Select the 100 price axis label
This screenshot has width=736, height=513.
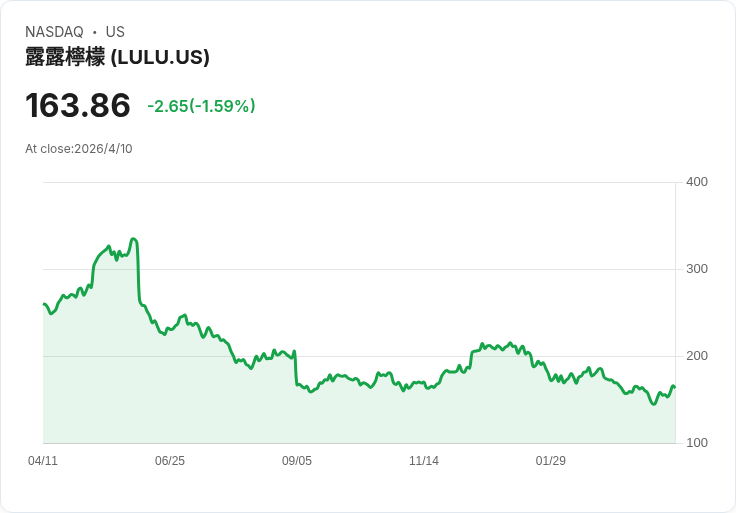tap(697, 443)
